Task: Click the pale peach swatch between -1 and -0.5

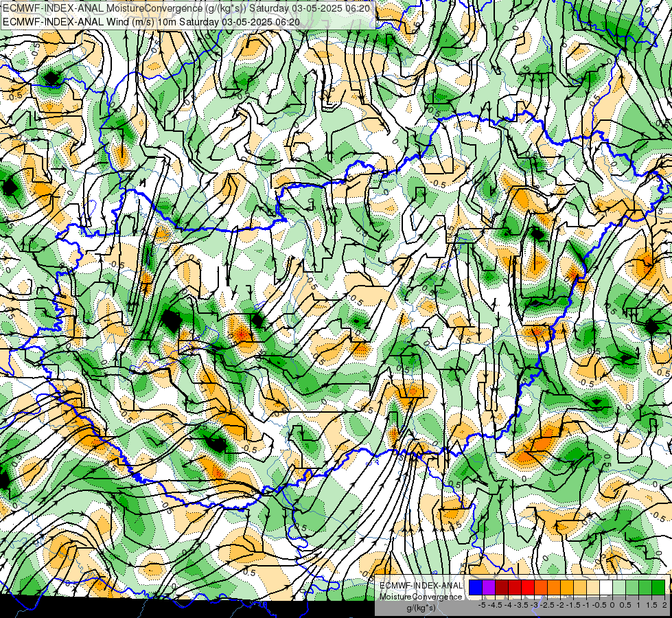Action: (x=593, y=588)
